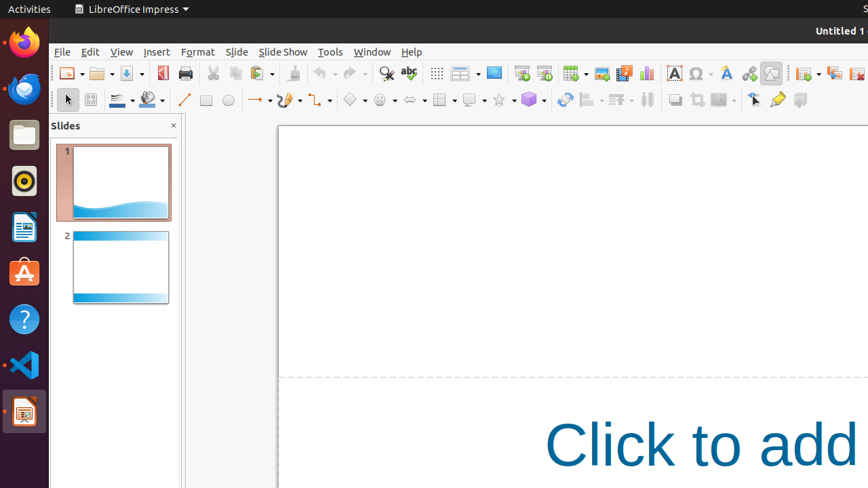Expand the Symbol Shapes dropdown
The image size is (868, 488).
393,100
